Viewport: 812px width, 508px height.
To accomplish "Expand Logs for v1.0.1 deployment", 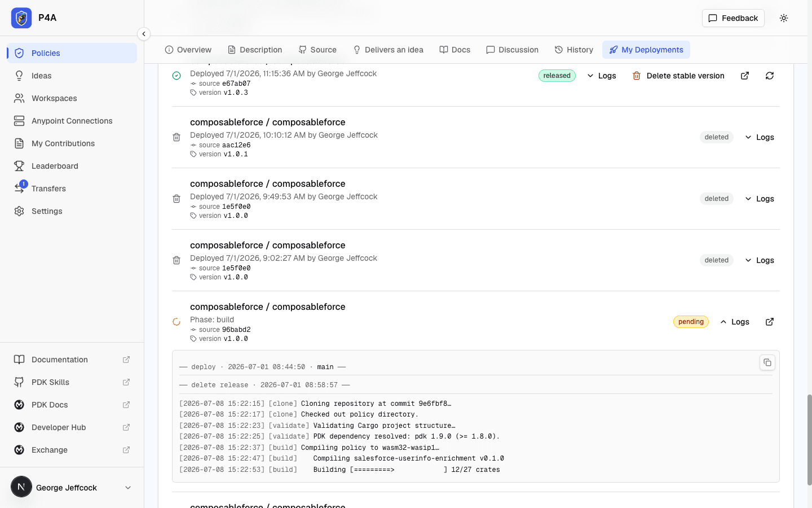I will [760, 137].
